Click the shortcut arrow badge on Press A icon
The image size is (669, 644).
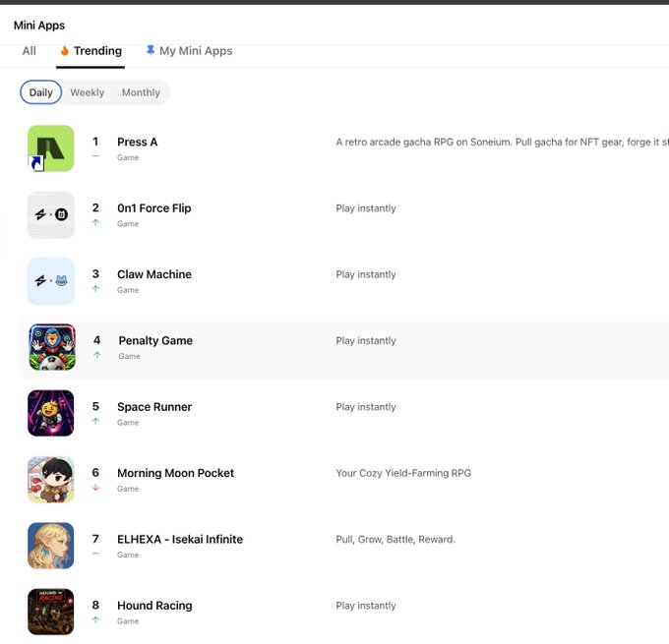point(36,163)
